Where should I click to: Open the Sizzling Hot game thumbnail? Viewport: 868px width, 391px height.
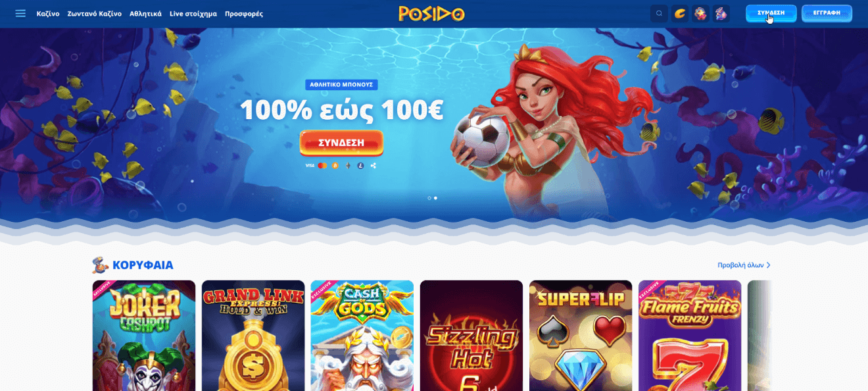[471, 336]
